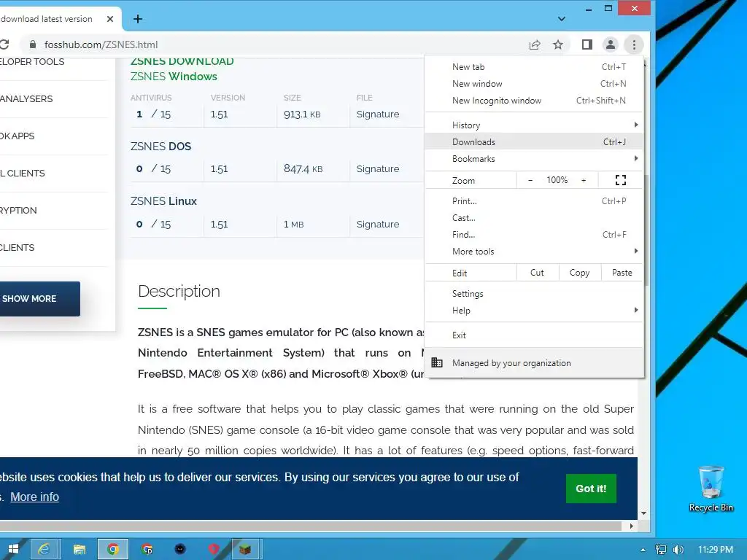Viewport: 747px width, 560px height.
Task: Open Windows Start button
Action: click(x=13, y=549)
